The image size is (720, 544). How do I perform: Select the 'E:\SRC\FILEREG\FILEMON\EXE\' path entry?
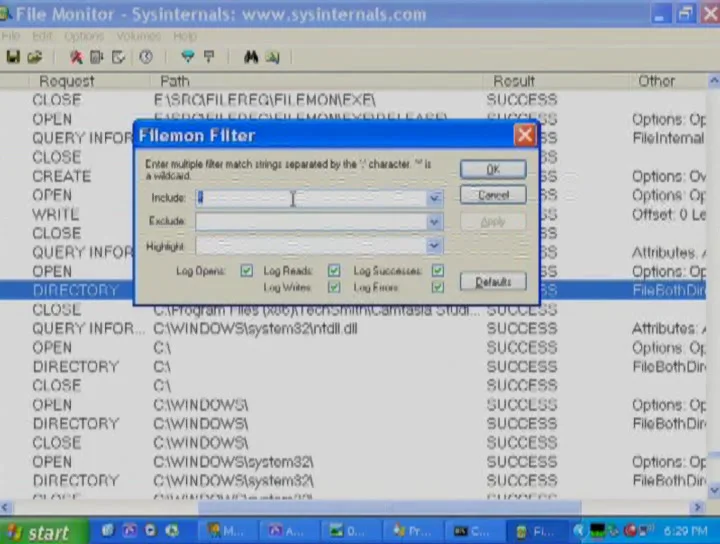click(264, 100)
